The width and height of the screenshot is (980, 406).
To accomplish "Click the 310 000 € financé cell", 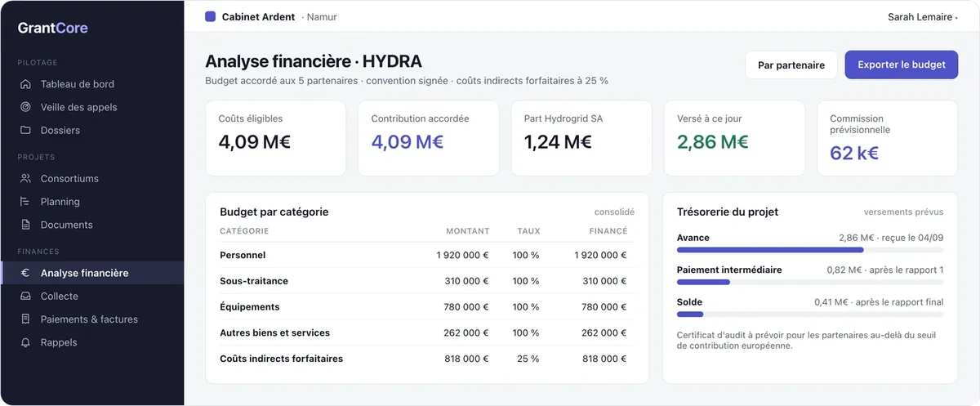I will [x=605, y=281].
